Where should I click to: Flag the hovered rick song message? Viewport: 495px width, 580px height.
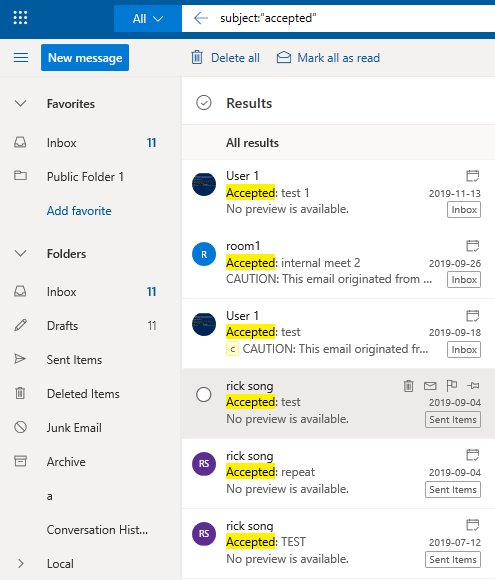point(452,385)
